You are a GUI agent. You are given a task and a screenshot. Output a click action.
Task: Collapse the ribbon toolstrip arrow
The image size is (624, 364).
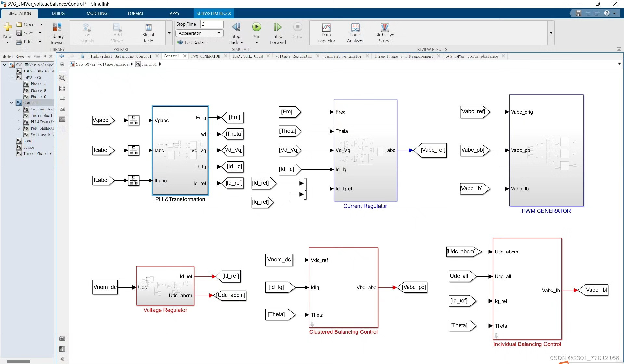click(619, 49)
